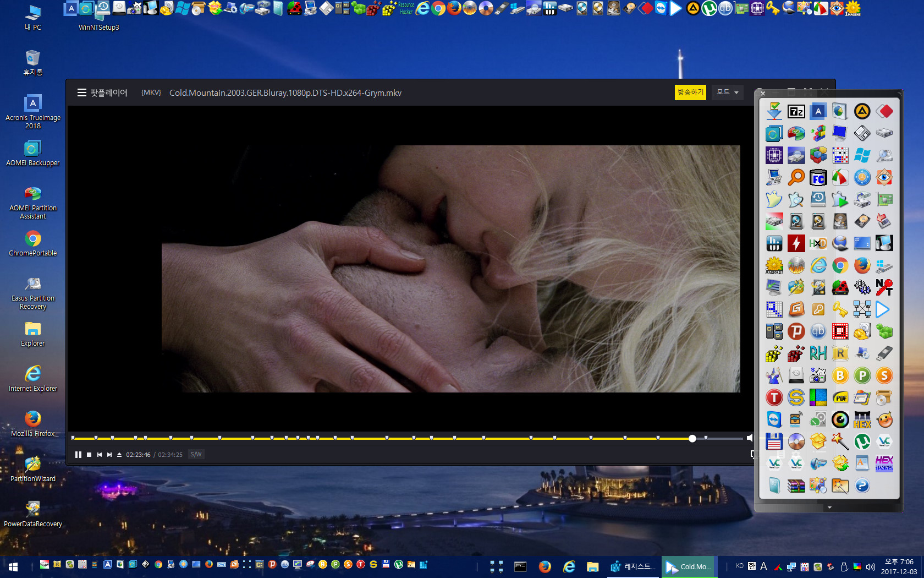Screen dimensions: 924x578
Task: Open the orange magnifier search icon in launcher
Action: coord(796,177)
